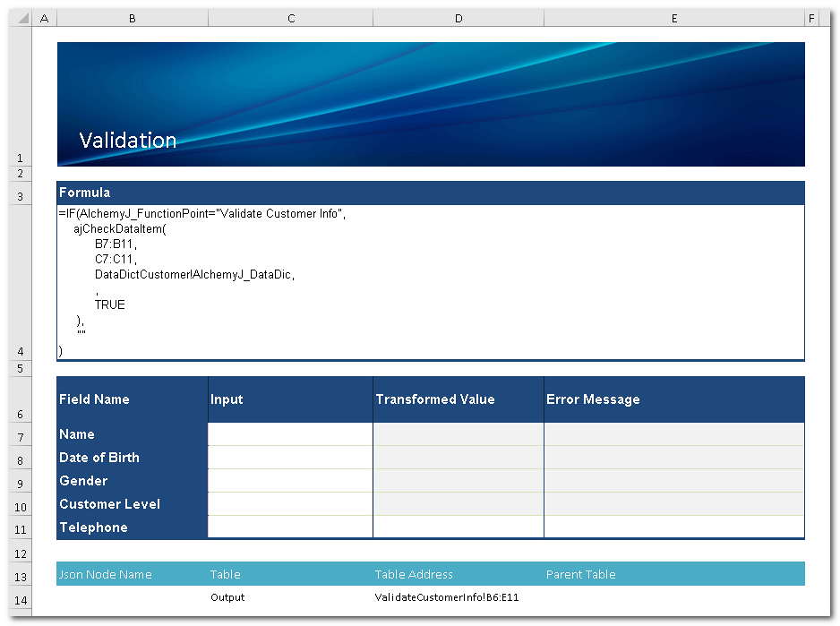Select row 7 header
The height and width of the screenshot is (626, 840).
coord(21,434)
